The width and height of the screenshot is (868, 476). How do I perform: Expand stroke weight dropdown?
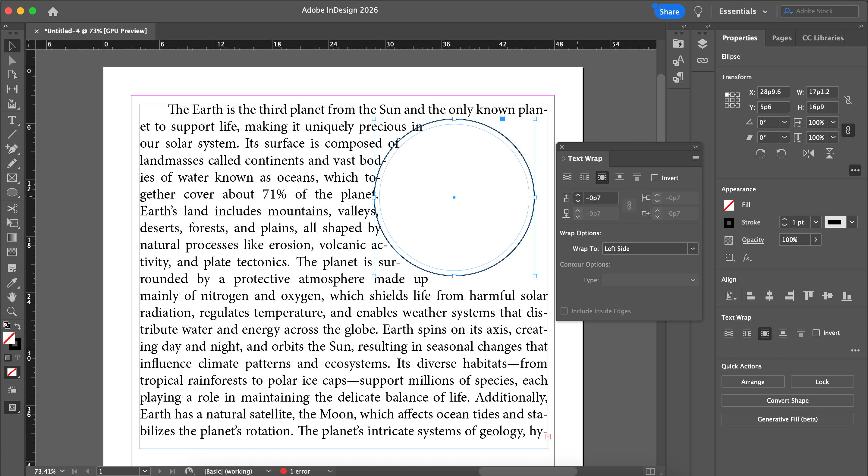[816, 222]
